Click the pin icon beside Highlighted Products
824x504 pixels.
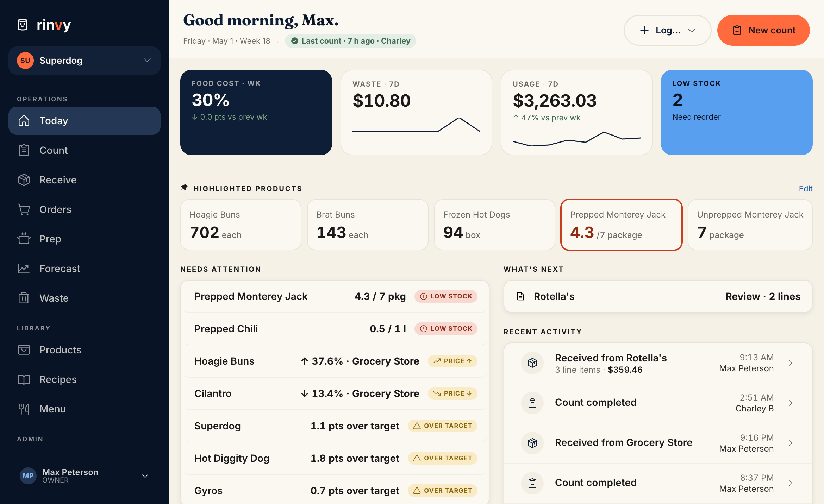[184, 188]
